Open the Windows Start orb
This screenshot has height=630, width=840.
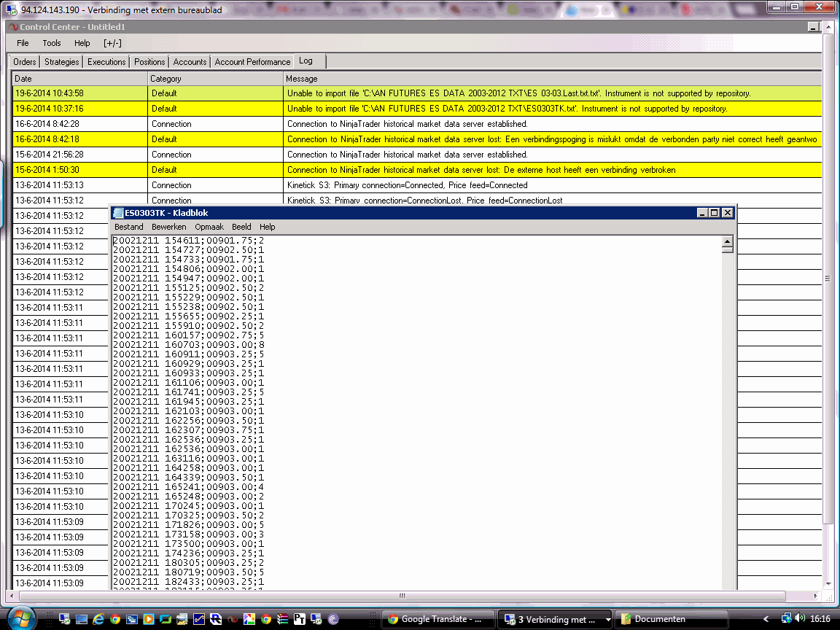pyautogui.click(x=20, y=618)
